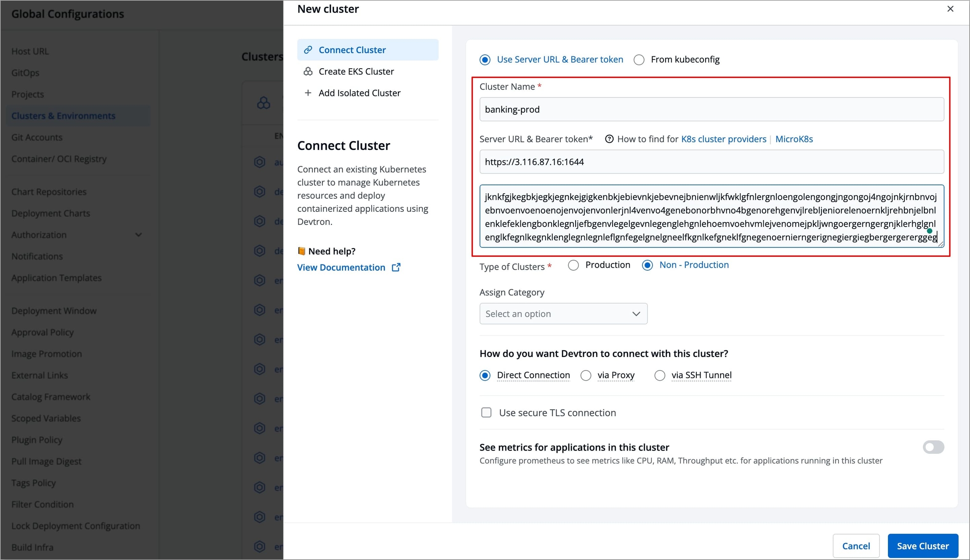Click the external link icon beside View Documentation
The height and width of the screenshot is (560, 970).
pos(396,267)
